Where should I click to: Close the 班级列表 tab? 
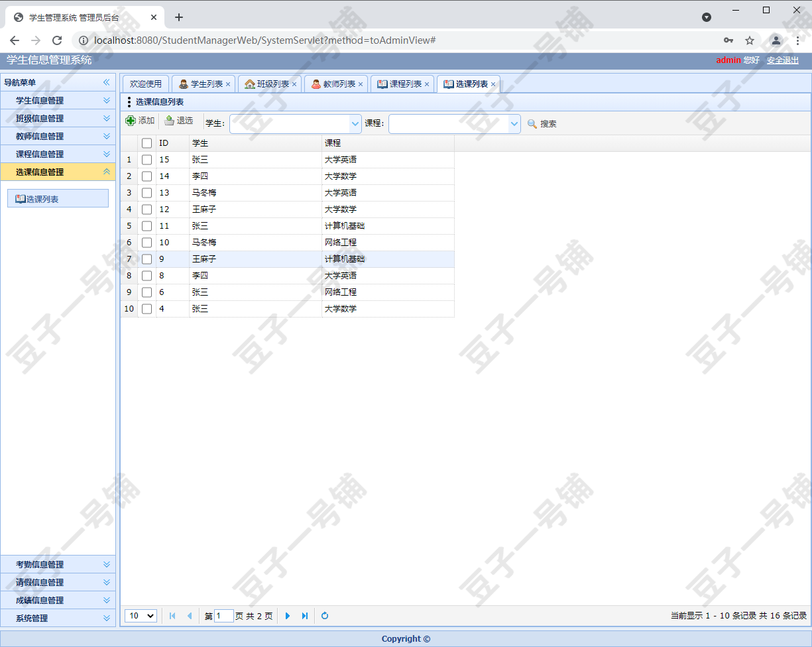coord(294,84)
